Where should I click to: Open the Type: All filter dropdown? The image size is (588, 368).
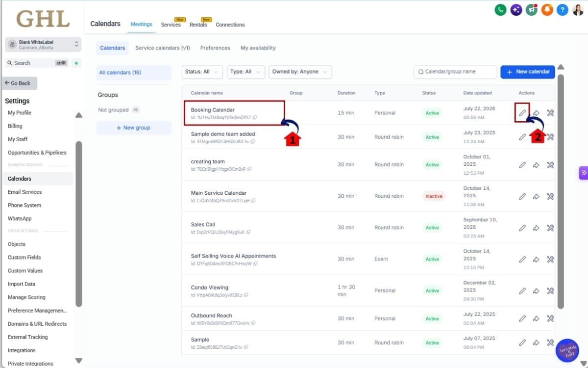coord(246,72)
